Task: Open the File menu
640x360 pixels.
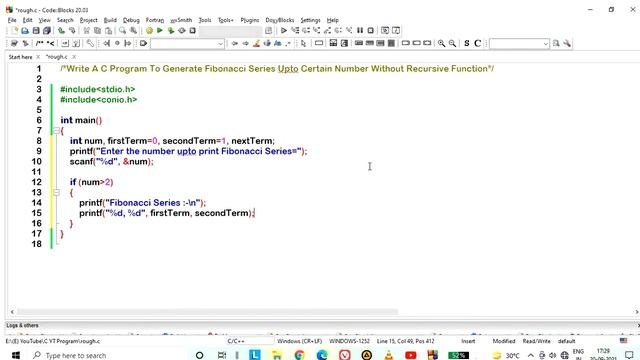Action: tap(12, 20)
